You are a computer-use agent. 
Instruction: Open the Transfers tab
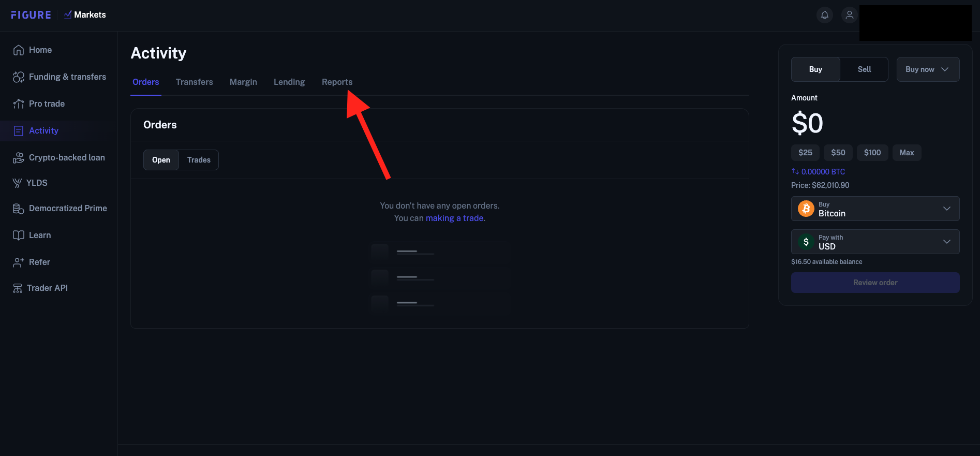coord(195,82)
